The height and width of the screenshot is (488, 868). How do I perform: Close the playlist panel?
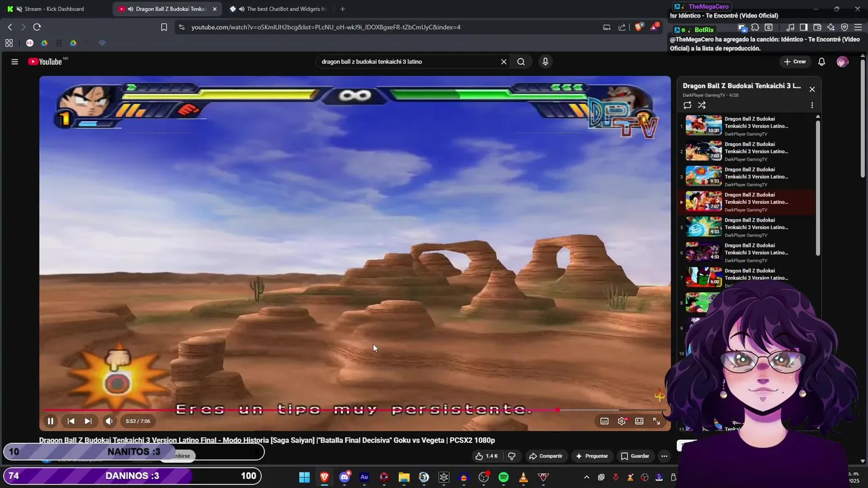click(x=812, y=89)
